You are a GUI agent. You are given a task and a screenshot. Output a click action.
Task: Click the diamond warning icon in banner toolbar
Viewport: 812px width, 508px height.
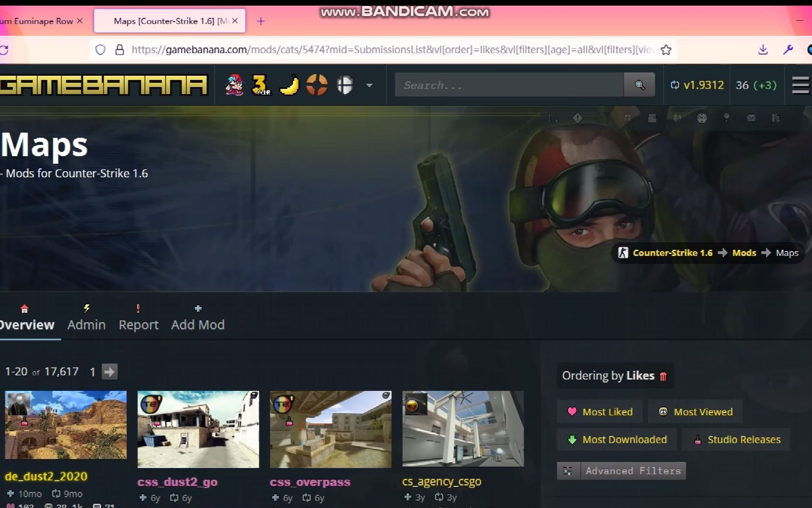coord(578,118)
